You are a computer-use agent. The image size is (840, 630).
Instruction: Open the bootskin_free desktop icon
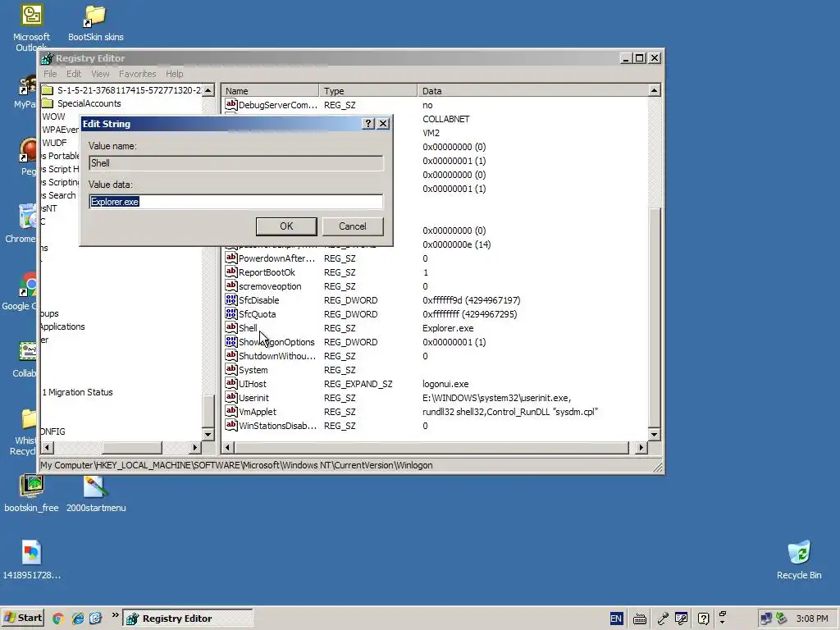pyautogui.click(x=31, y=494)
